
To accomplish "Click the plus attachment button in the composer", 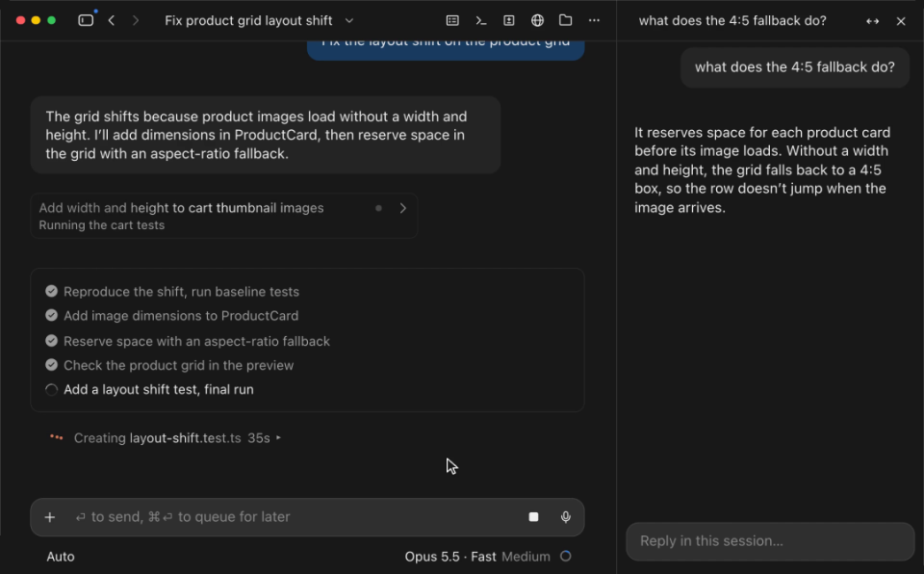I will (x=50, y=517).
